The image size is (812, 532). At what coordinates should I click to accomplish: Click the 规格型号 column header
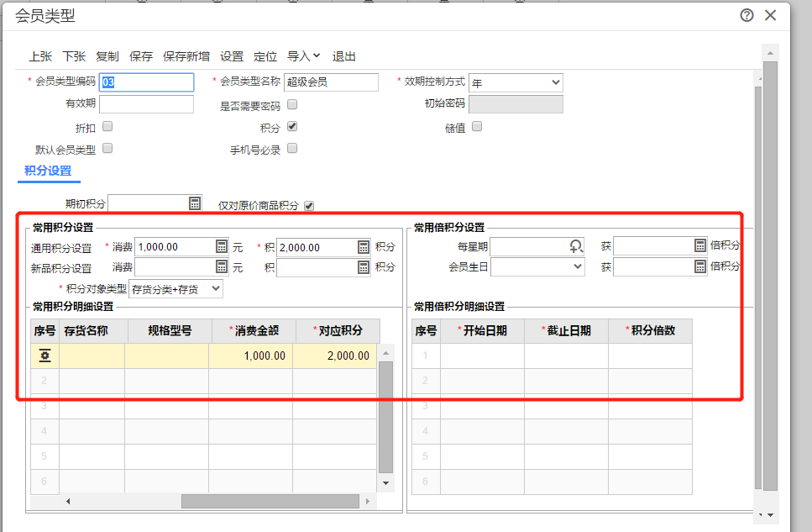click(x=170, y=331)
